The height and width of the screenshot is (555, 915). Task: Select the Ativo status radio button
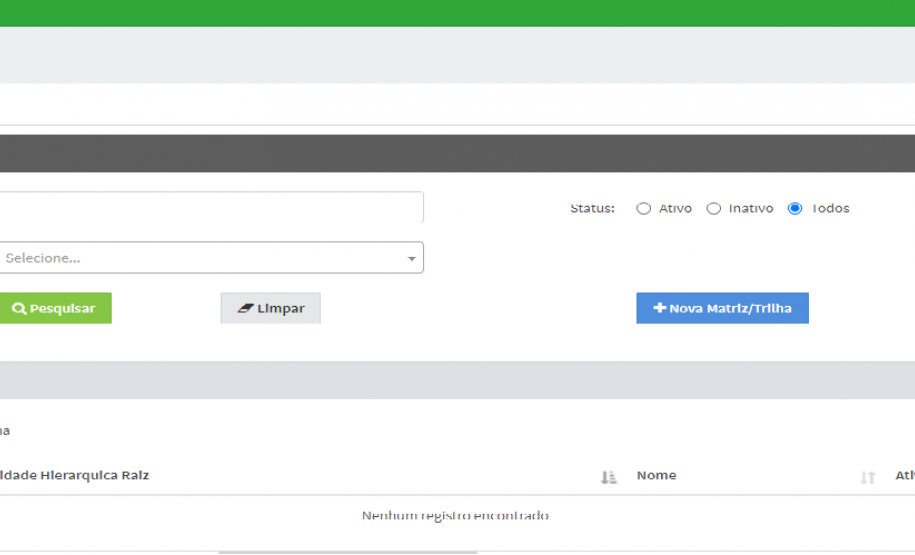pos(644,209)
